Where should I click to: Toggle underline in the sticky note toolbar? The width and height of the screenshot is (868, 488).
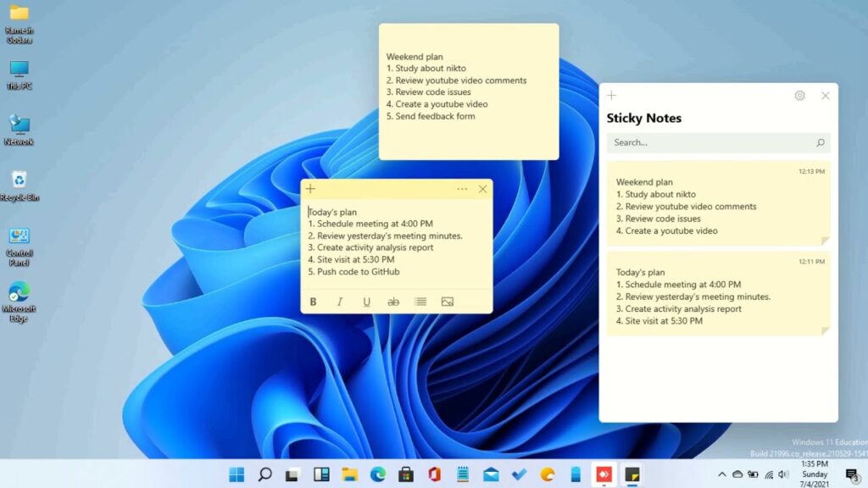[x=366, y=301]
